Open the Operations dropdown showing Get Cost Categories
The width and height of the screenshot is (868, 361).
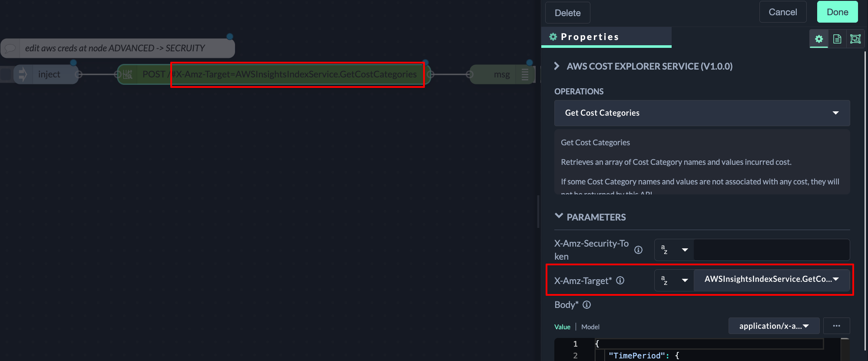[702, 113]
